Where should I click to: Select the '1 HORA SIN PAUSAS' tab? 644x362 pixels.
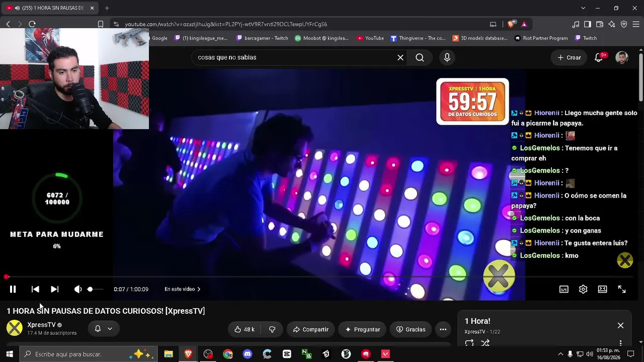(x=50, y=8)
